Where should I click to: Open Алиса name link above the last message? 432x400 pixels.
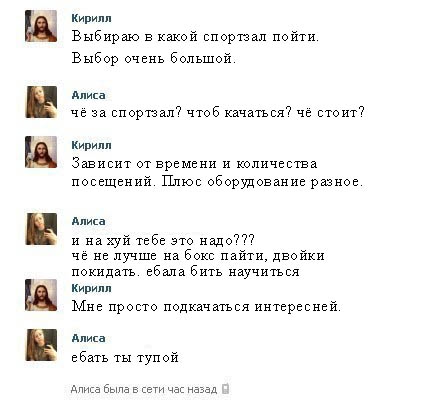(88, 338)
